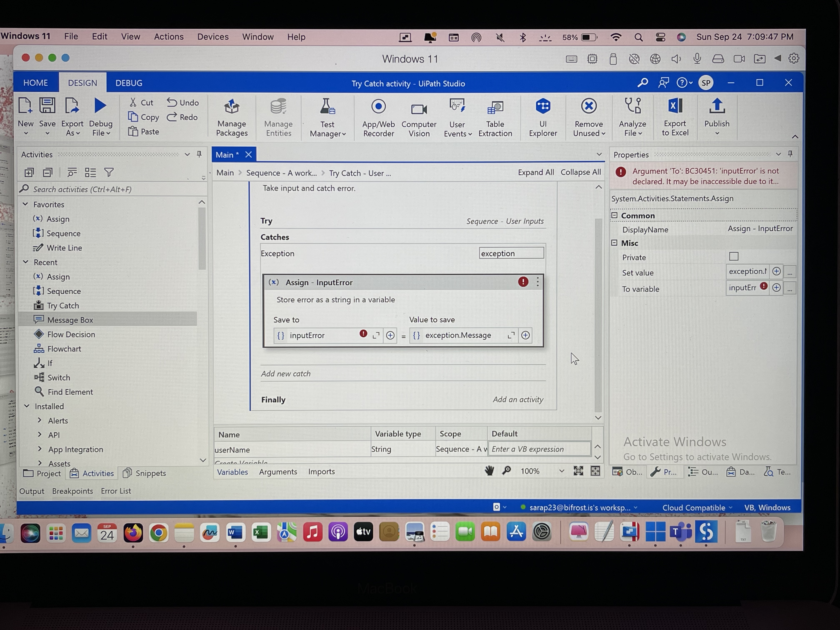Pin the Activities panel

199,154
